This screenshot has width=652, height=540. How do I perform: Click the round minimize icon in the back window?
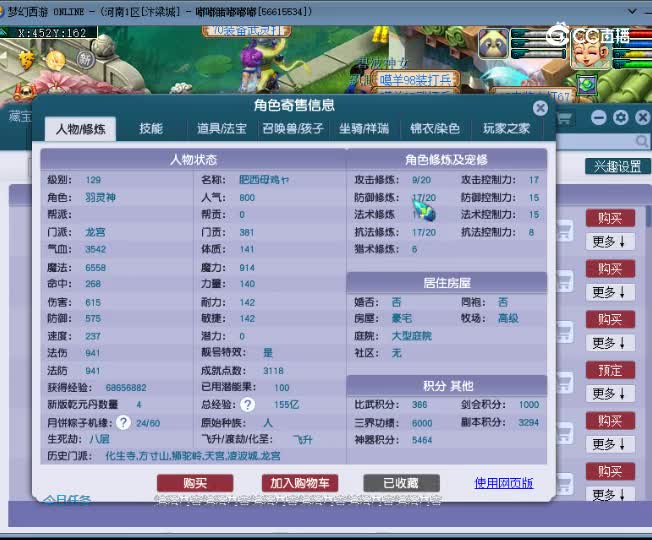coord(599,118)
